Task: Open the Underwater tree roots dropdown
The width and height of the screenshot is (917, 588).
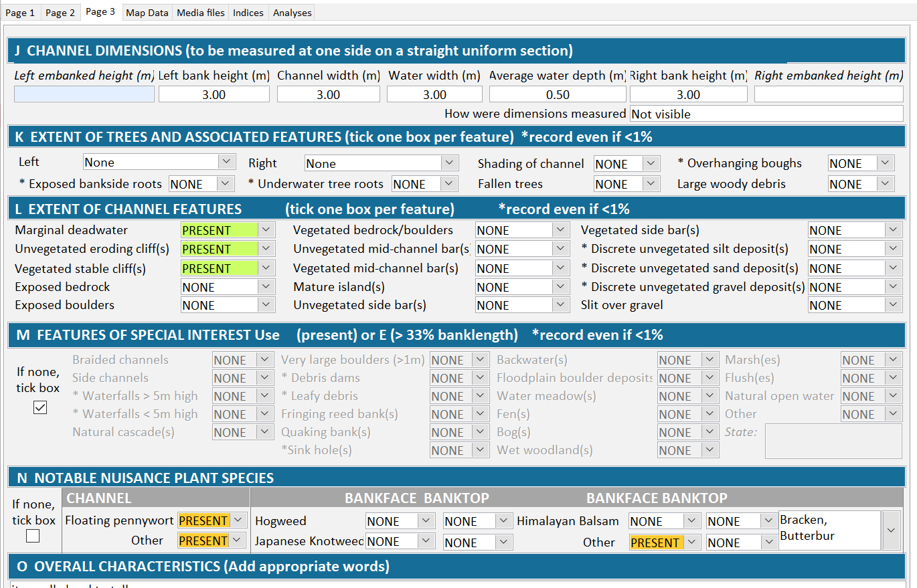Action: (425, 184)
